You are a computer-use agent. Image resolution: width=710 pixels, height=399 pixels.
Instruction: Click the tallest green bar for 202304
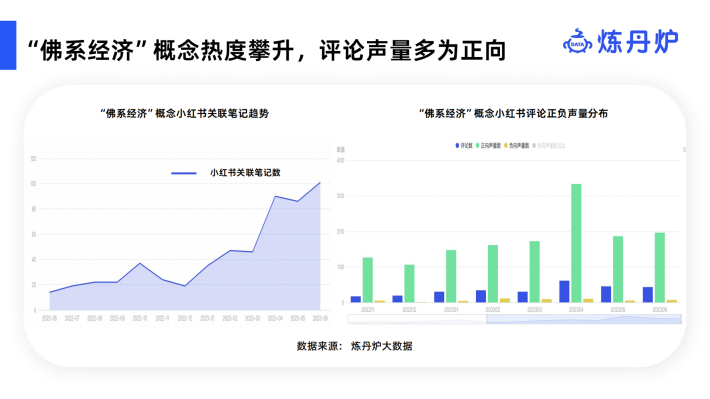coord(576,243)
